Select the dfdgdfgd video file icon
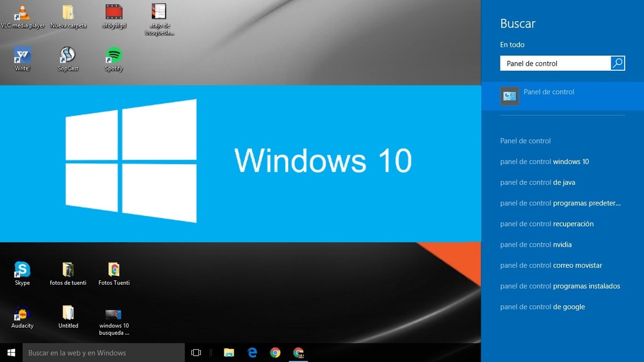644x362 pixels. coord(114,16)
